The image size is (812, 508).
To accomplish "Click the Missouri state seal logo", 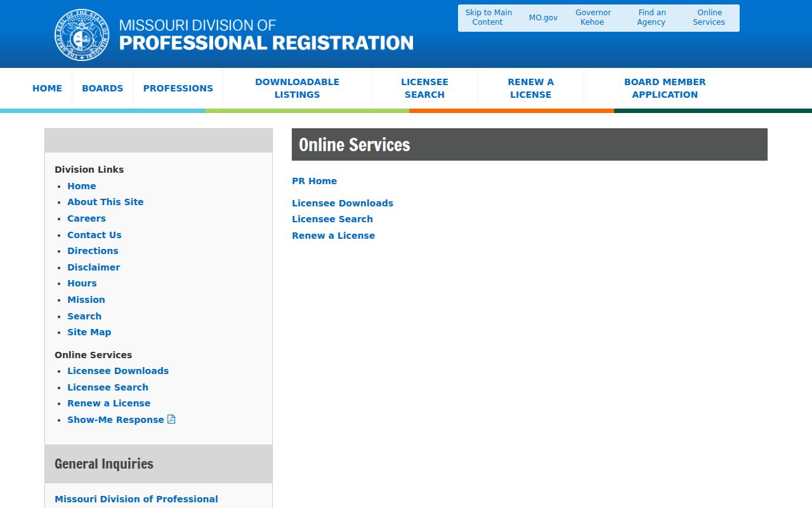I will pyautogui.click(x=82, y=35).
